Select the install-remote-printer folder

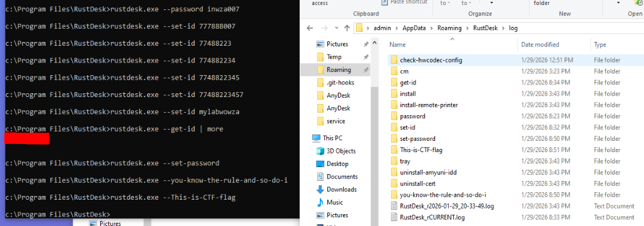pos(429,105)
